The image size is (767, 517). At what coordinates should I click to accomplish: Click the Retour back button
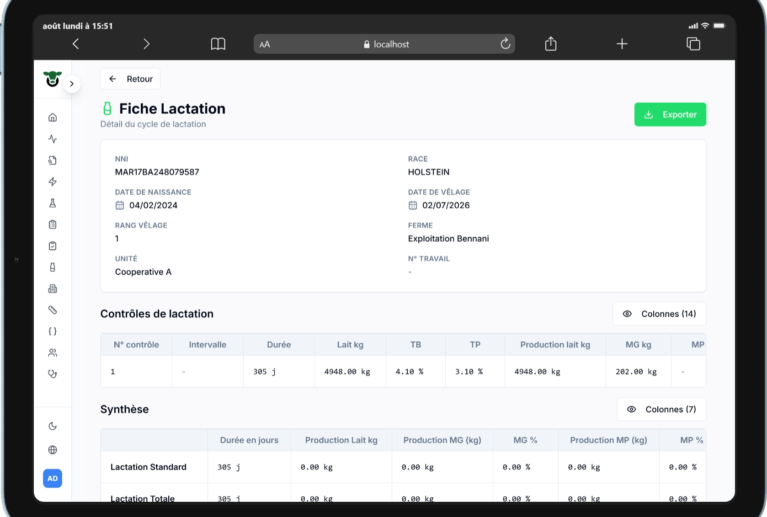130,79
